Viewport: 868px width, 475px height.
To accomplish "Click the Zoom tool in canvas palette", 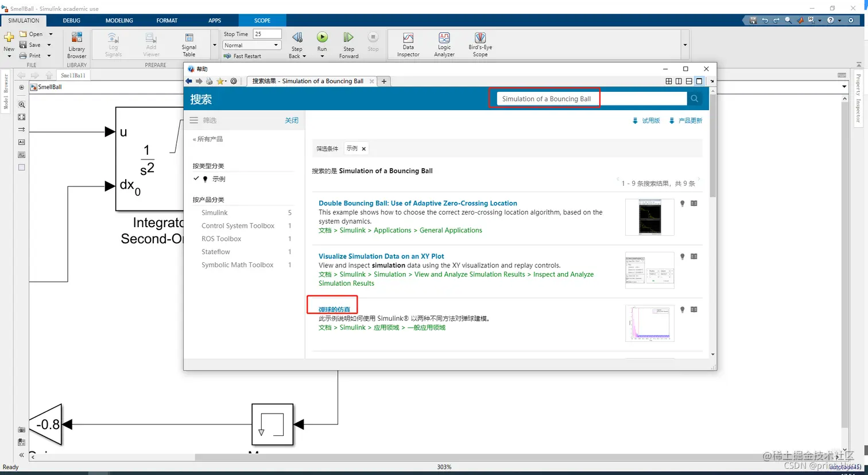I will [x=21, y=104].
